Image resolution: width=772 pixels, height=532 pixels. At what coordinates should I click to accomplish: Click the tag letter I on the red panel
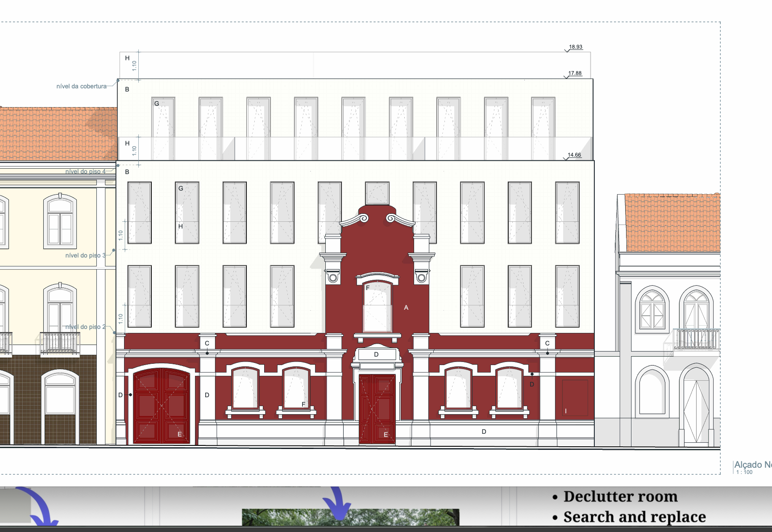(x=566, y=411)
